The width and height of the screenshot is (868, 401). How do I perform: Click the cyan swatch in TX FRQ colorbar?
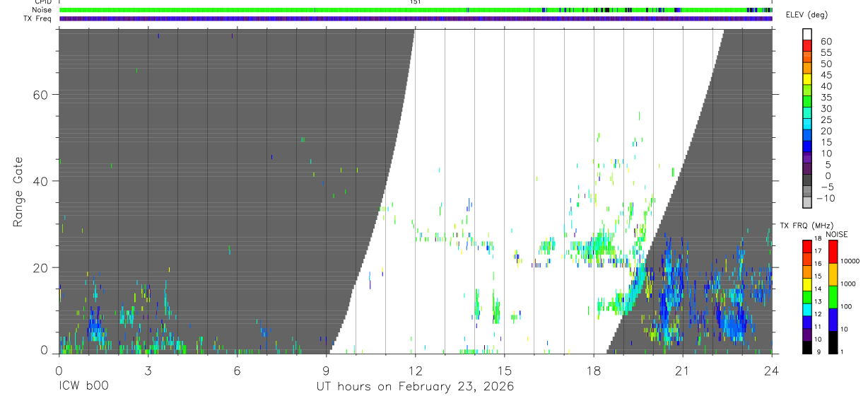click(x=807, y=310)
